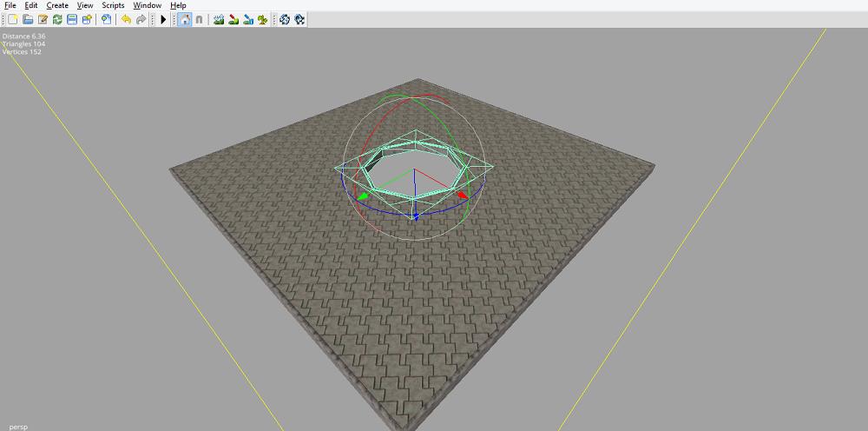Open the Create menu
Image resolution: width=868 pixels, height=431 pixels.
pyautogui.click(x=57, y=5)
